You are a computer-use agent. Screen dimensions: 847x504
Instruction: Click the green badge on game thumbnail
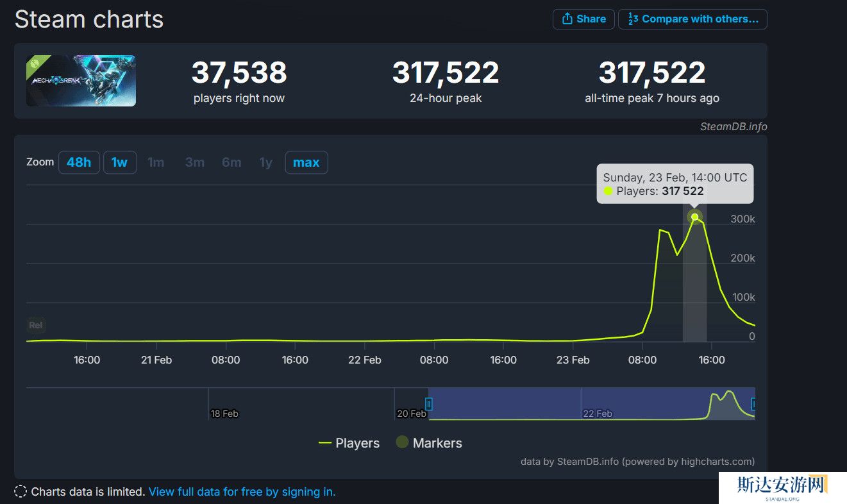pos(35,65)
